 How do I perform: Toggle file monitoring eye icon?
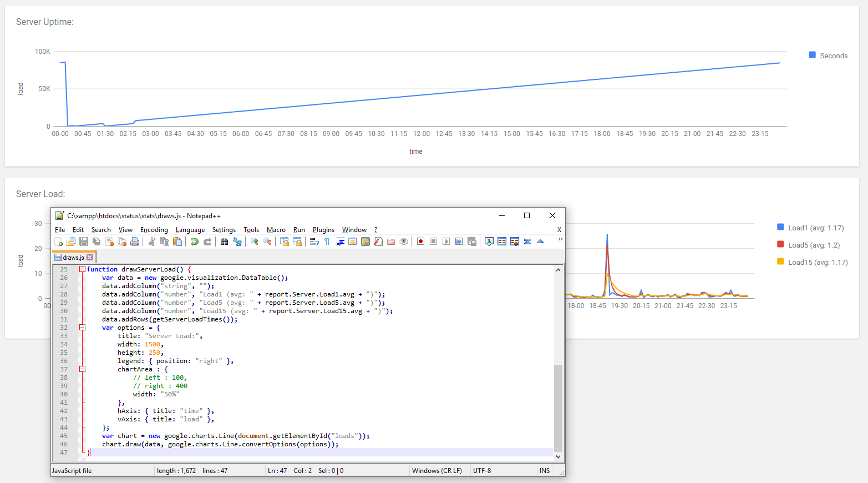(x=404, y=241)
